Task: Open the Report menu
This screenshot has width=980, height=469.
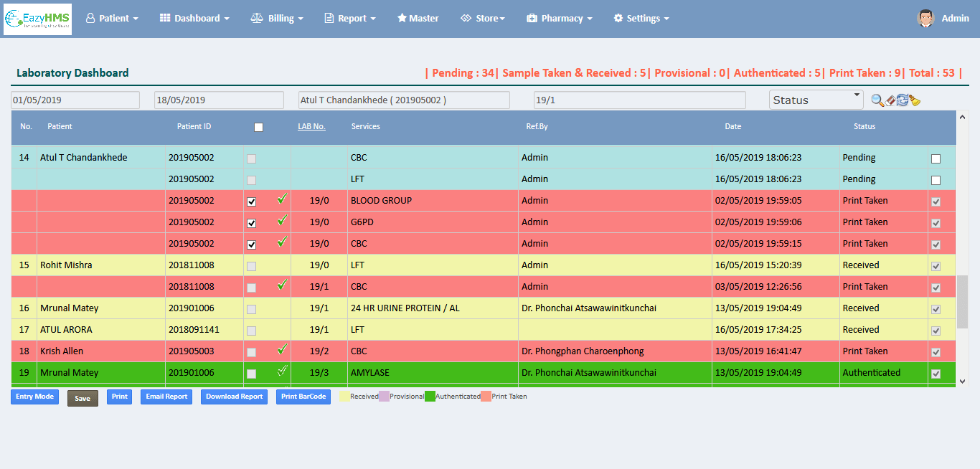Action: click(x=350, y=19)
